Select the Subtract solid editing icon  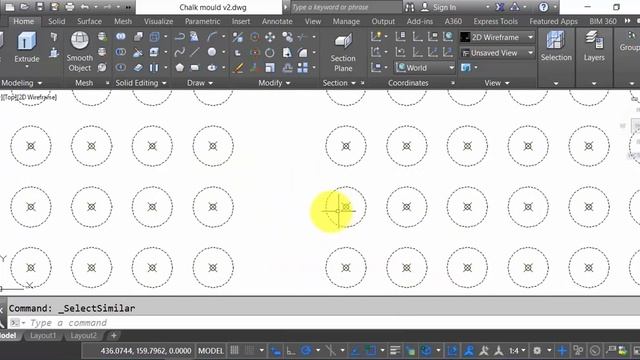point(120,52)
